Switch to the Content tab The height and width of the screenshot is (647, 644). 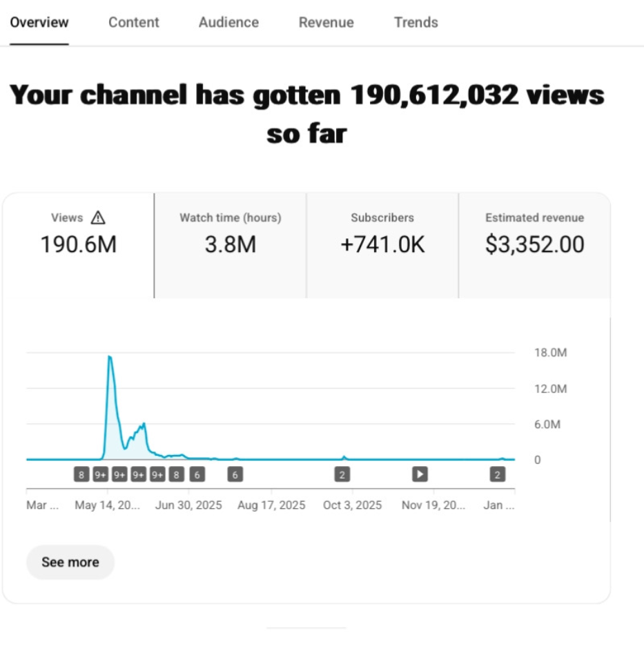[133, 22]
